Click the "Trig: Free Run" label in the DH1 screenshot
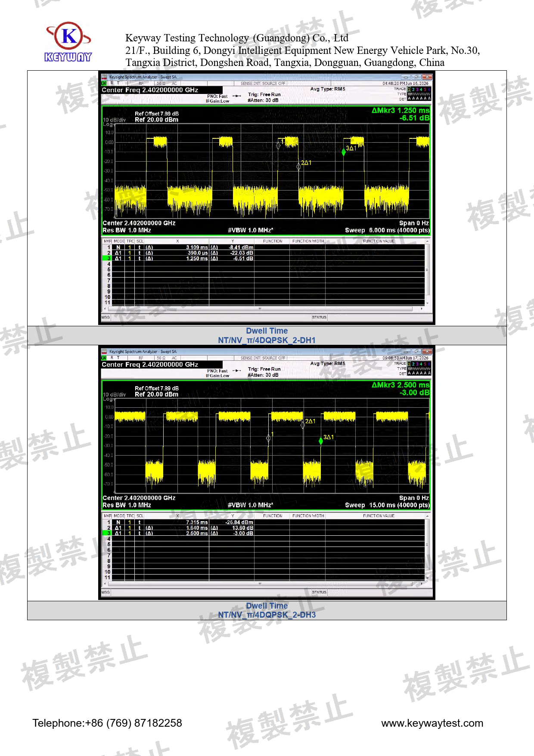 (x=264, y=94)
